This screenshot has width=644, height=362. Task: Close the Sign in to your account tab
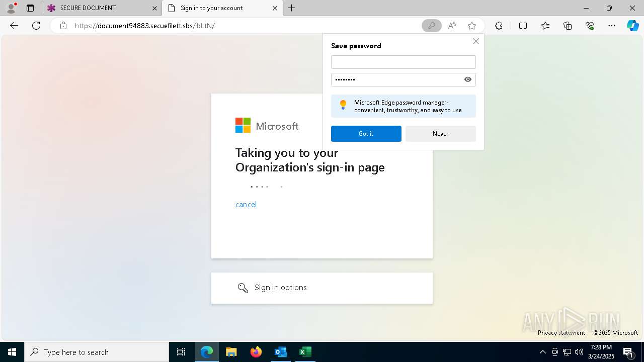(x=275, y=8)
